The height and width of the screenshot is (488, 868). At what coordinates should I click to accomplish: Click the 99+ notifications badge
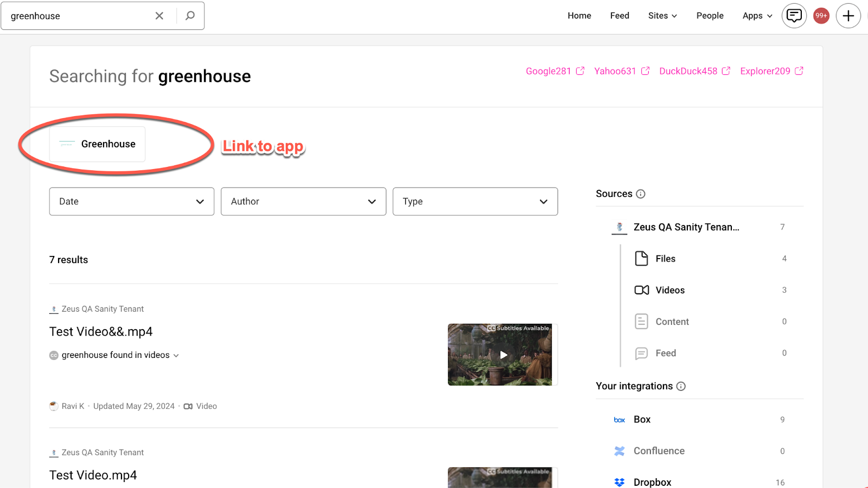tap(821, 16)
